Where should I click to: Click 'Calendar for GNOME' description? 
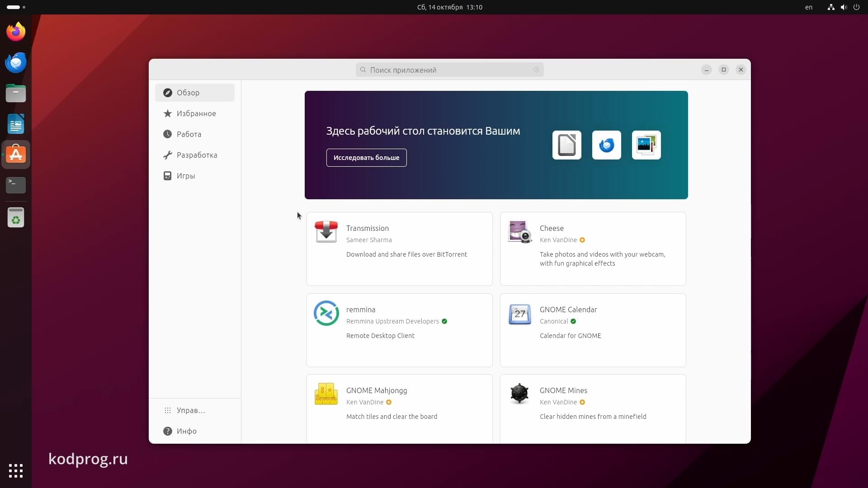coord(570,336)
